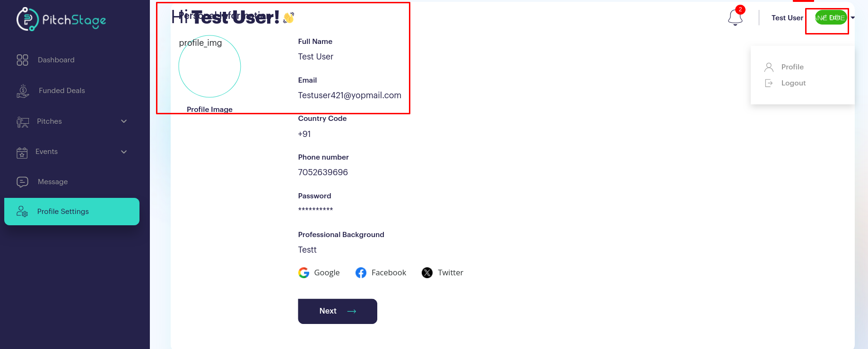Open the notification bell icon
The image size is (868, 349).
(x=735, y=17)
